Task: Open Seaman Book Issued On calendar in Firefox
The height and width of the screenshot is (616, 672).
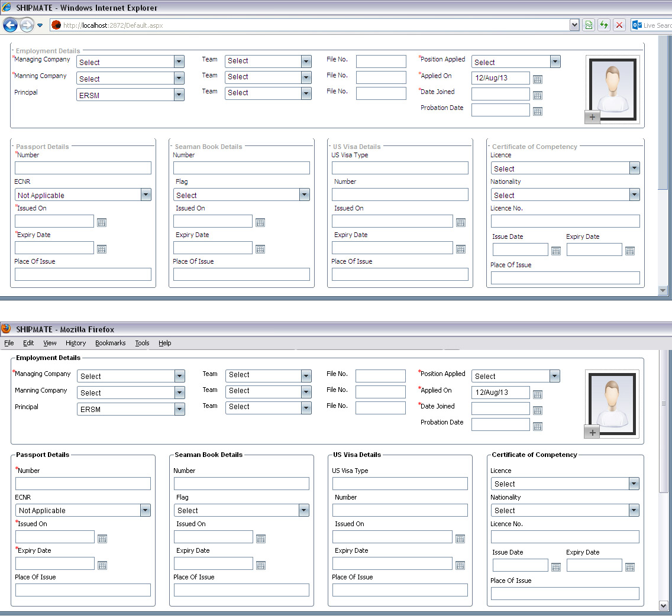Action: pyautogui.click(x=261, y=539)
